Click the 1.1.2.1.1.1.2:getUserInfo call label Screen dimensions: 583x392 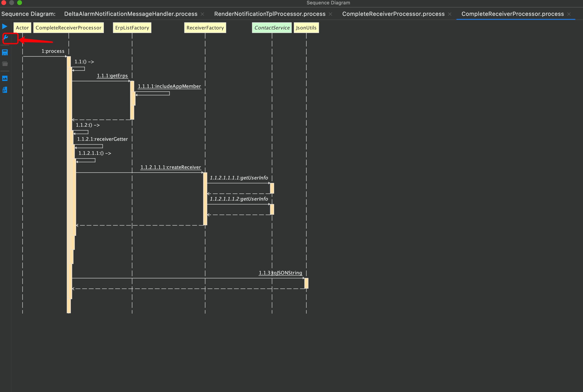[x=239, y=199]
